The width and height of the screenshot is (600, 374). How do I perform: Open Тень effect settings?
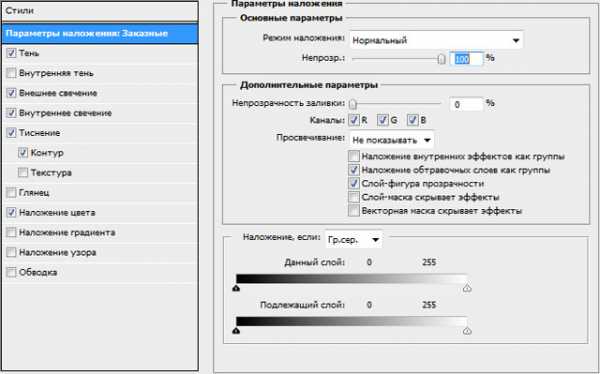click(x=29, y=53)
